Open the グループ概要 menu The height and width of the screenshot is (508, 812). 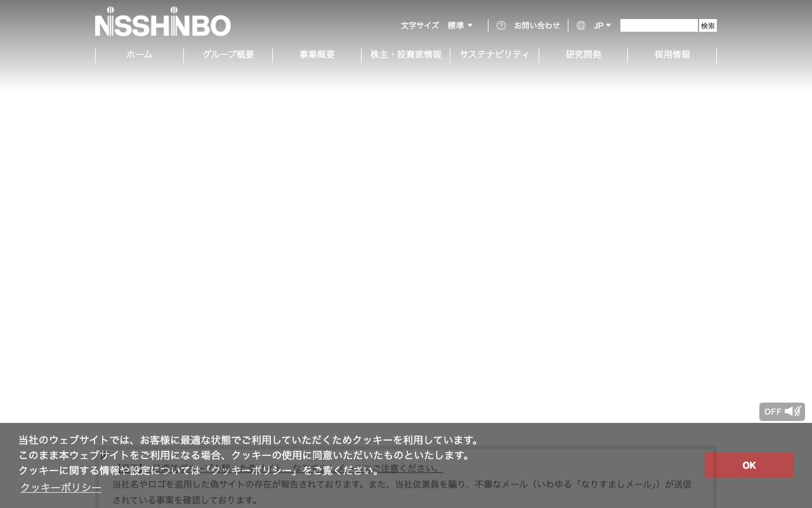click(x=228, y=55)
